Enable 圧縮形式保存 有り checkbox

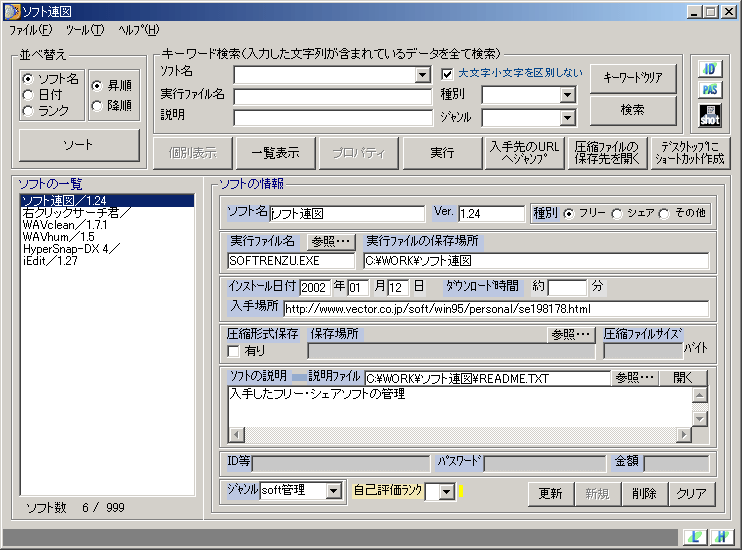click(233, 351)
